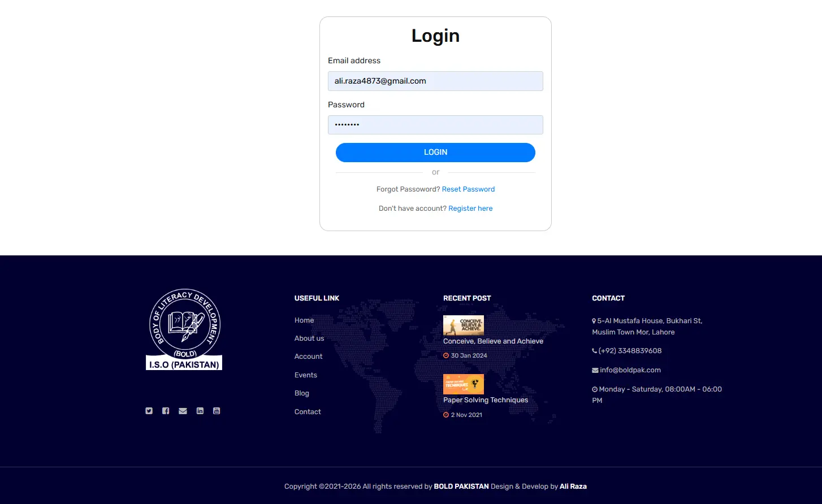Click the phone icon beside (+92) number
Viewport: 822px width, 504px height.
pos(595,351)
